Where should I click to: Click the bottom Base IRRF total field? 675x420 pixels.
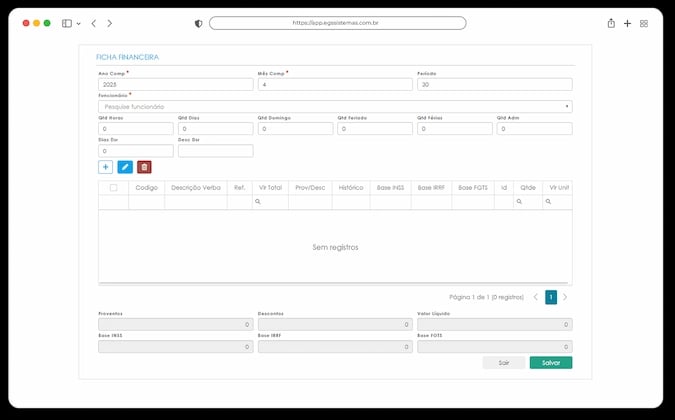[x=335, y=346]
